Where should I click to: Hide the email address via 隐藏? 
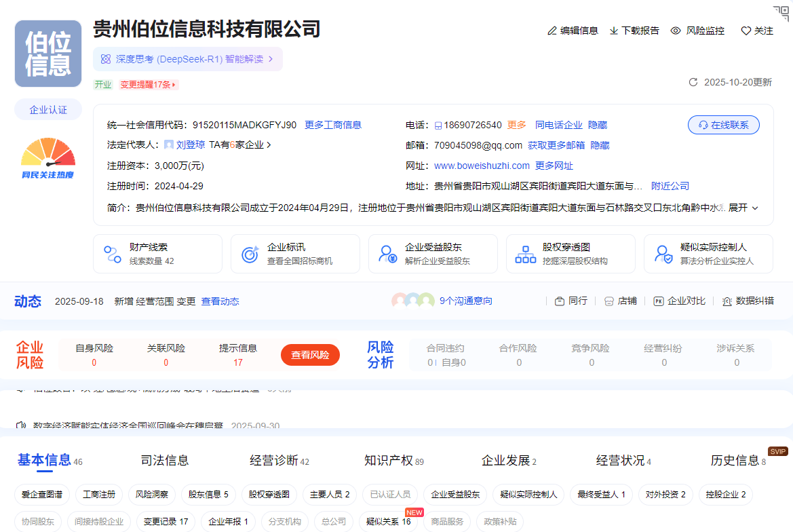tap(600, 145)
